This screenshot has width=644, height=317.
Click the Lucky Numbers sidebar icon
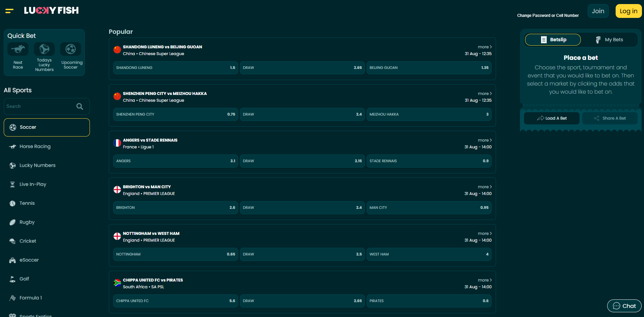(13, 166)
